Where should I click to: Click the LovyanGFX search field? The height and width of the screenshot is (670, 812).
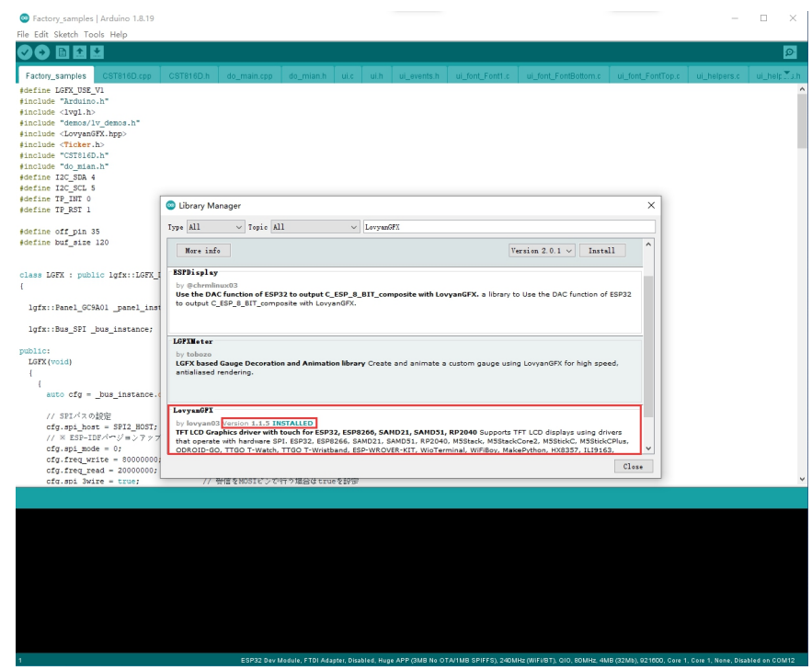[508, 227]
